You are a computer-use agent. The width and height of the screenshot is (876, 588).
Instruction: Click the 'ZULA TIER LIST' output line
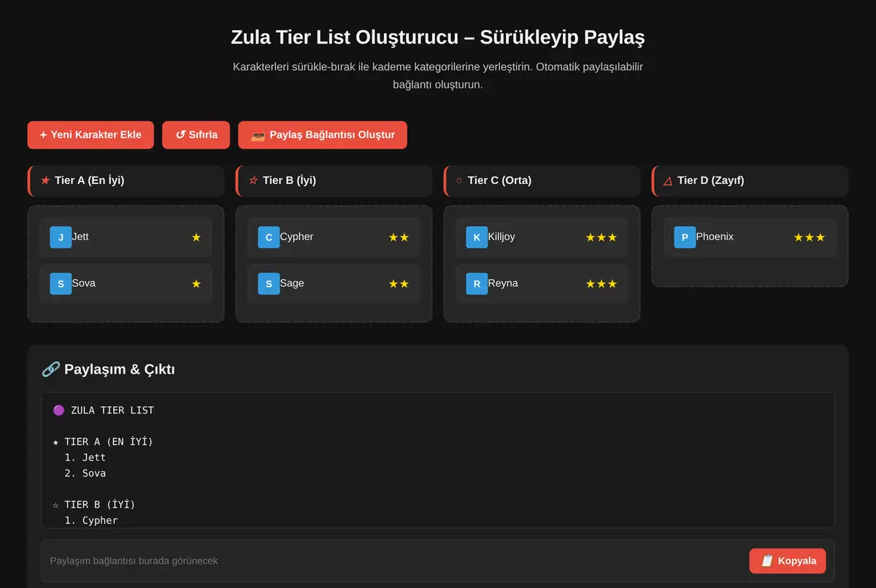click(112, 411)
